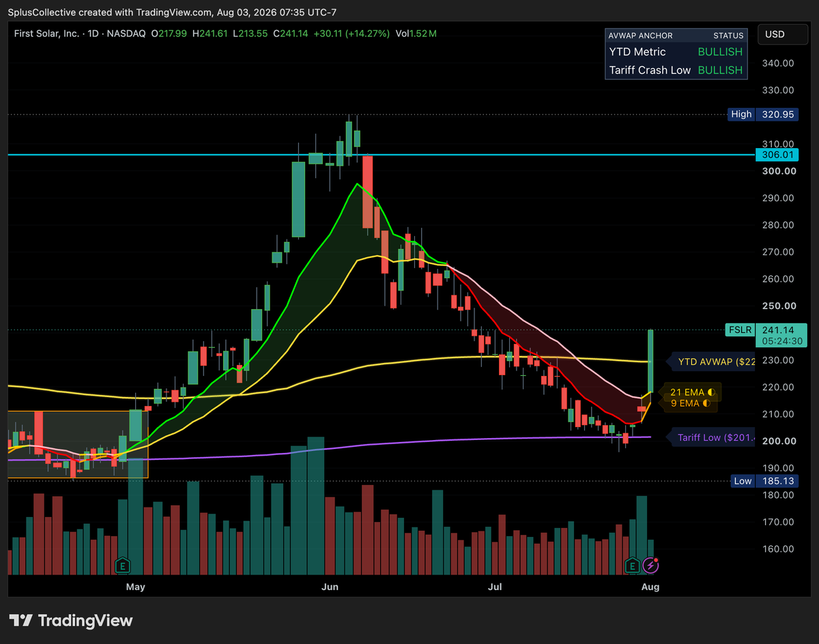Click the +30.11 (+14.27%) change value
Screen dimensions: 819x644
[353, 33]
